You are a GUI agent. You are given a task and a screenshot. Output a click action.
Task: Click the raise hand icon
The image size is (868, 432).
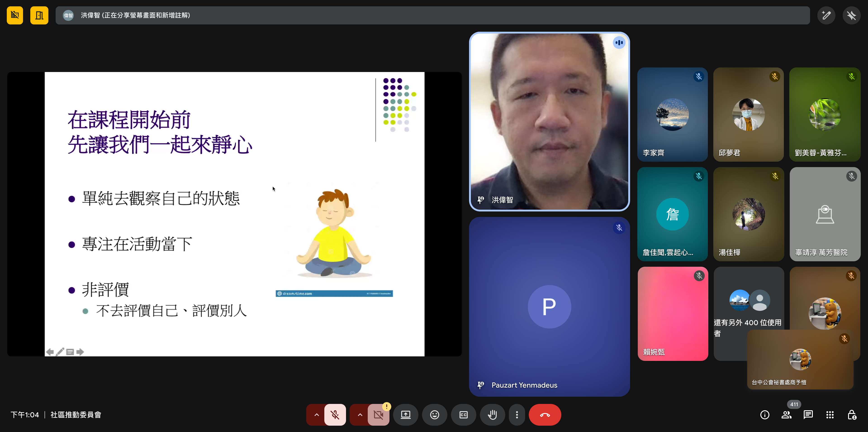tap(492, 415)
